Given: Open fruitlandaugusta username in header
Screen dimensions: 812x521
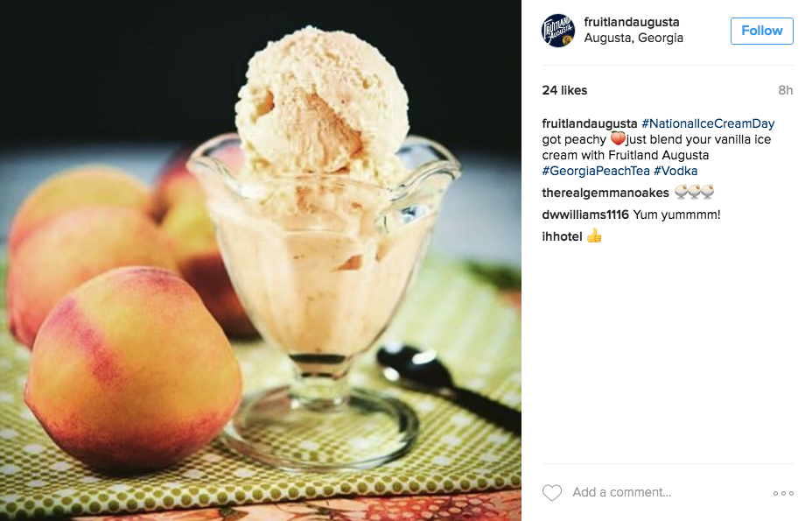Looking at the screenshot, I should tap(631, 22).
